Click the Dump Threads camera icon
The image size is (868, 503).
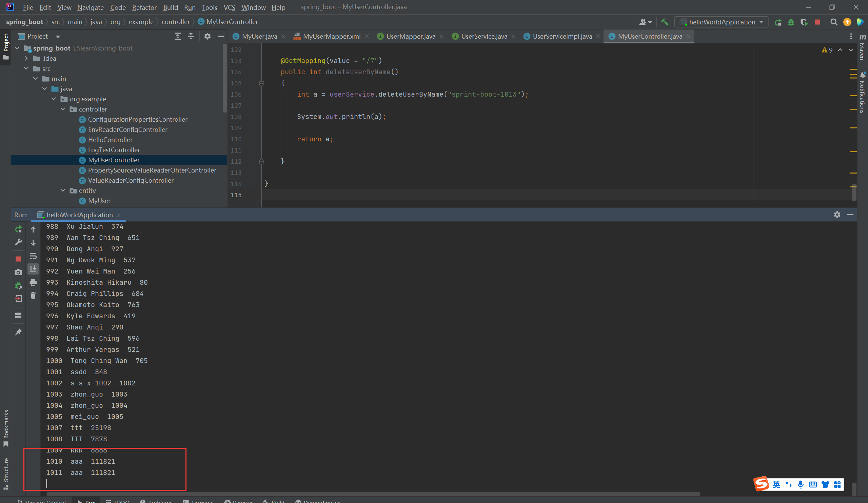click(18, 272)
